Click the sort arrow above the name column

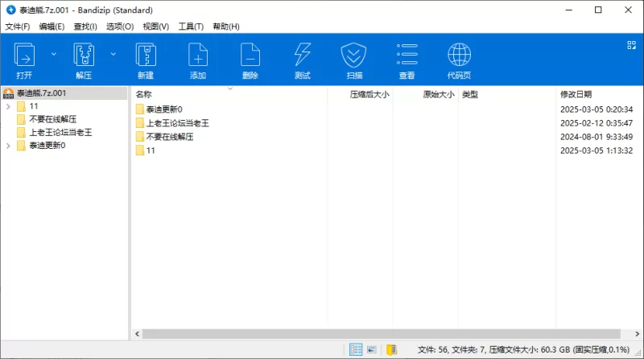coord(230,89)
